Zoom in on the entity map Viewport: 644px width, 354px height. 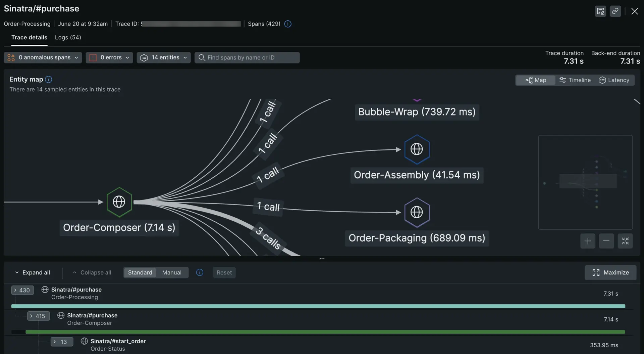click(588, 241)
